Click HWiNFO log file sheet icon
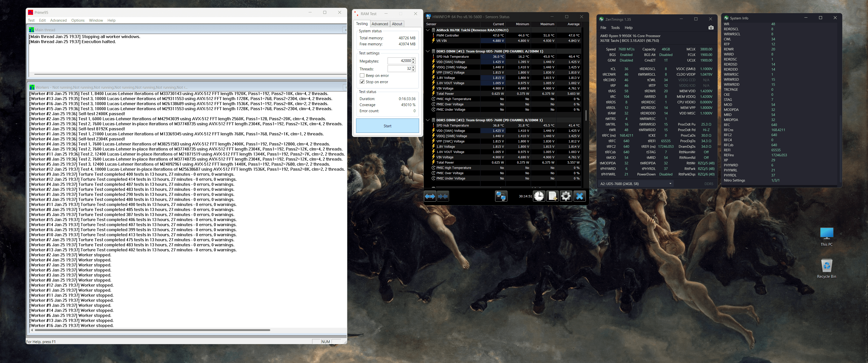The width and height of the screenshot is (868, 363). coord(553,196)
